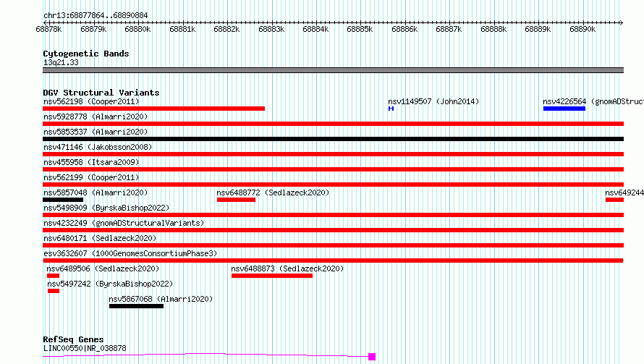Click nsv5867068 (Almarri2020) label
Screen dimensions: 644x364
coord(161,299)
